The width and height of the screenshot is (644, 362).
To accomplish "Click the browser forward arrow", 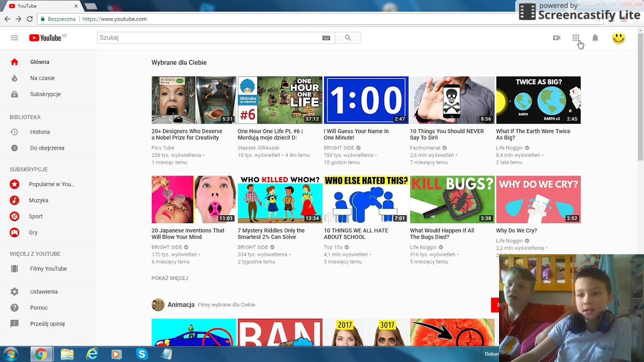I will pos(19,19).
